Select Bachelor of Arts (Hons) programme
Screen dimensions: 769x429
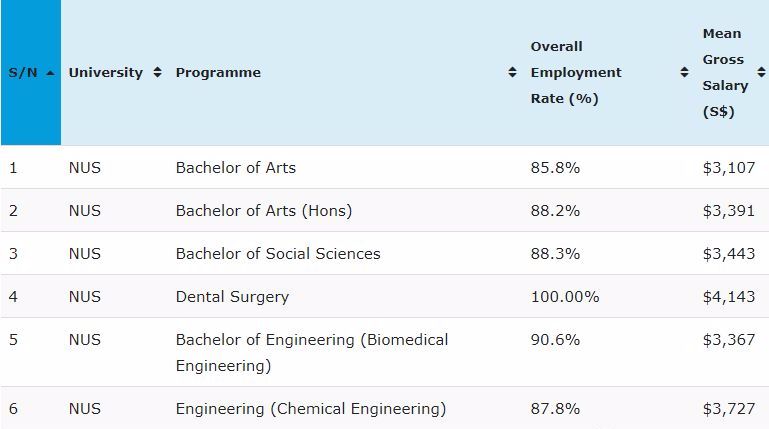tap(263, 211)
